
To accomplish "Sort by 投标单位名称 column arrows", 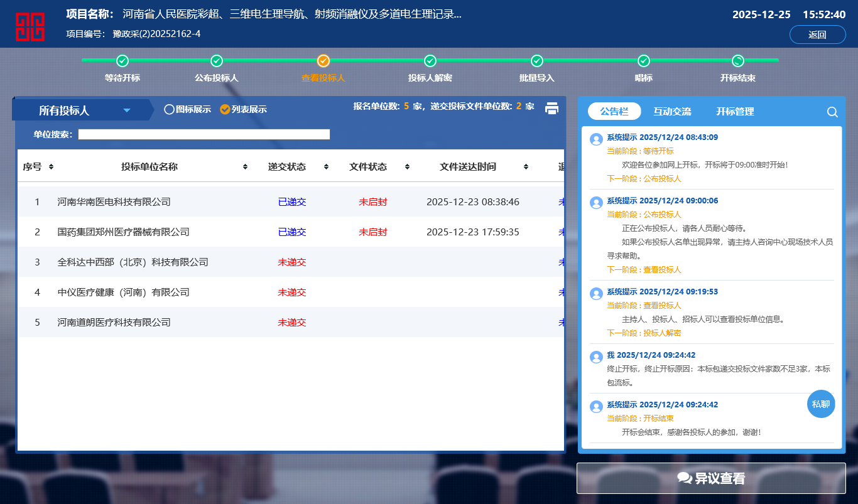I will click(245, 167).
